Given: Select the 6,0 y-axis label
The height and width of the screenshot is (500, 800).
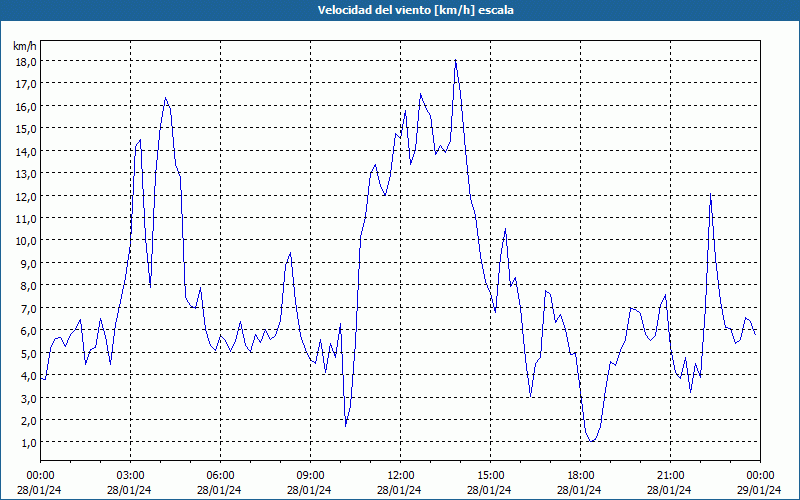Looking at the screenshot, I should click(x=30, y=331).
